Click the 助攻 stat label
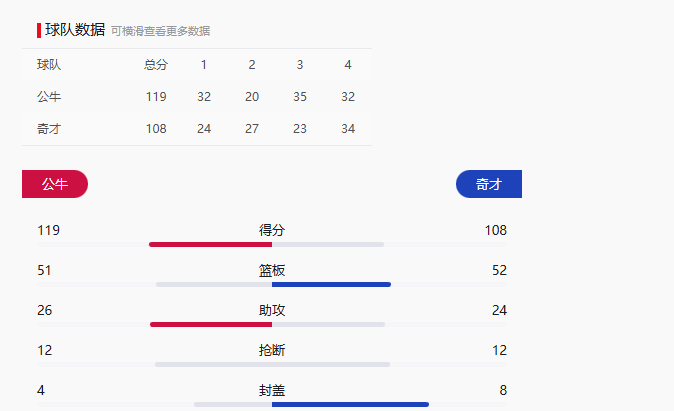 tap(272, 310)
